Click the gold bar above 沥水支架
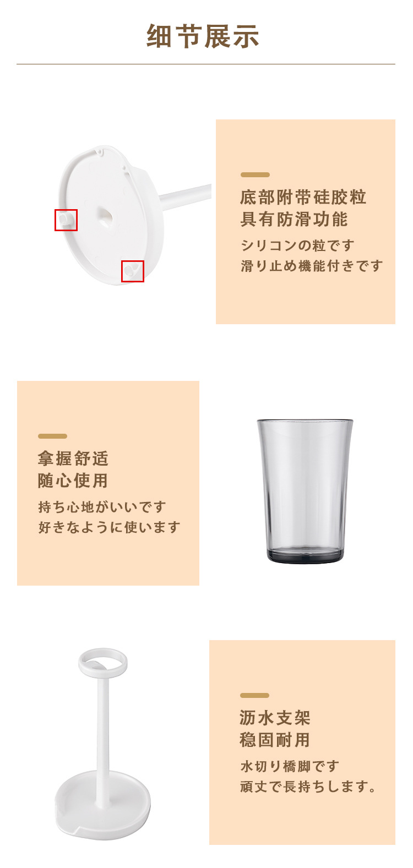Viewport: 413px width, 868px height. [x=255, y=695]
